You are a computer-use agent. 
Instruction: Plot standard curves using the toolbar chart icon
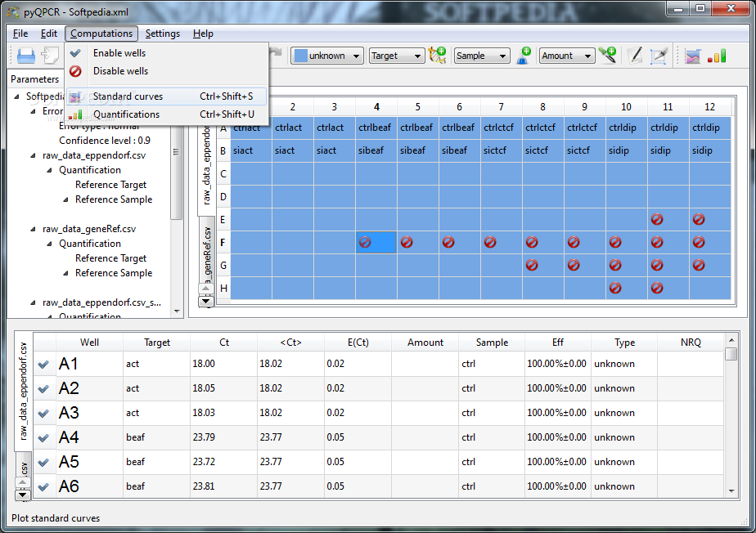693,56
